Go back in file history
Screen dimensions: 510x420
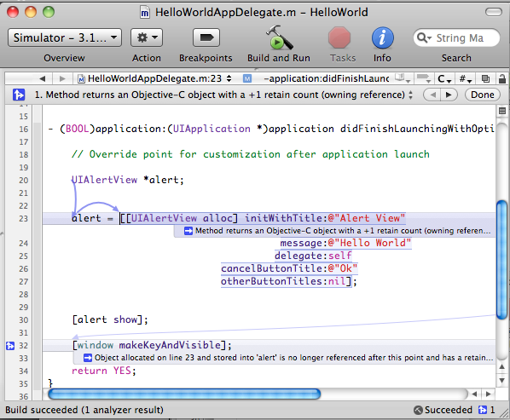point(42,78)
